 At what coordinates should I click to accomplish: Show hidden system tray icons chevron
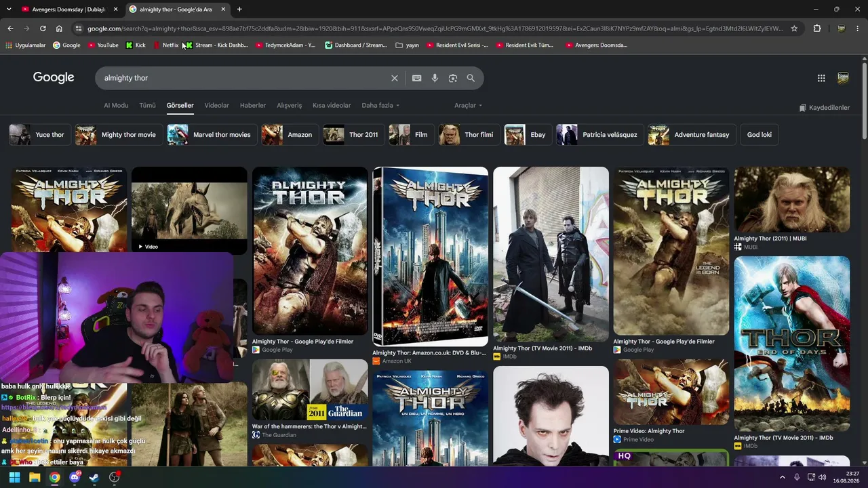tap(783, 477)
